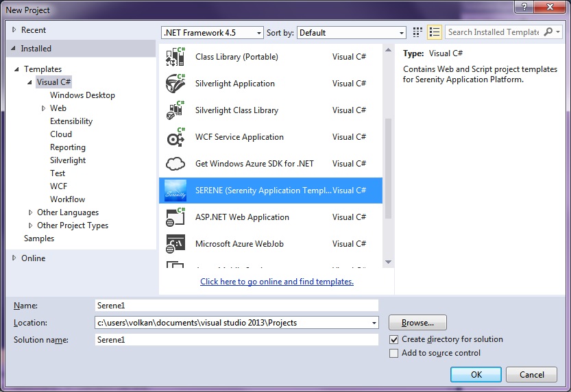571x392 pixels.
Task: Open the Location path dropdown arrow
Action: tap(374, 323)
